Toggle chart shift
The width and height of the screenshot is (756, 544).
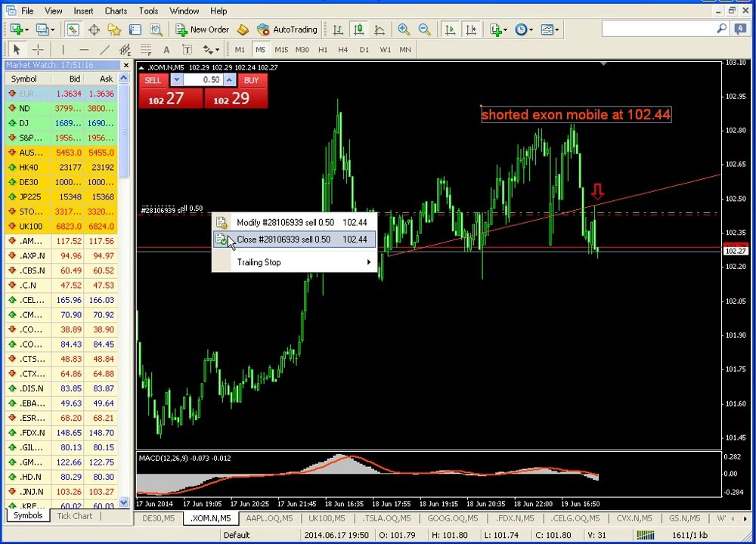[x=471, y=30]
